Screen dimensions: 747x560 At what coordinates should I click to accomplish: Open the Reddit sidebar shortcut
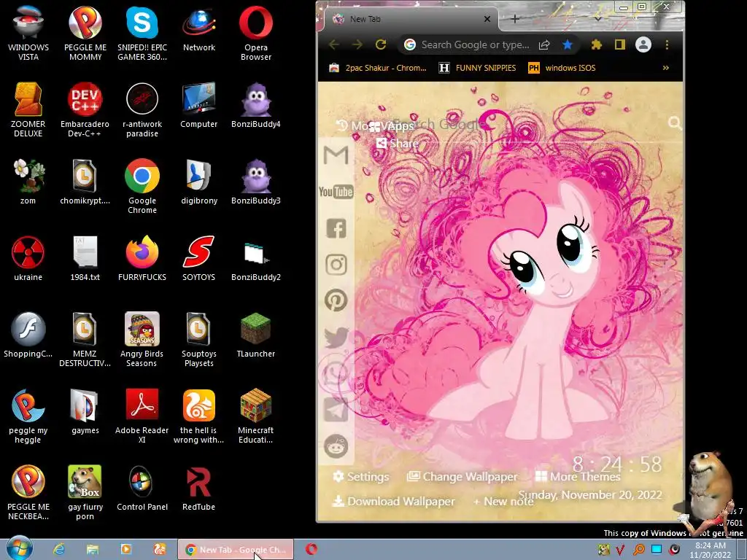click(336, 447)
